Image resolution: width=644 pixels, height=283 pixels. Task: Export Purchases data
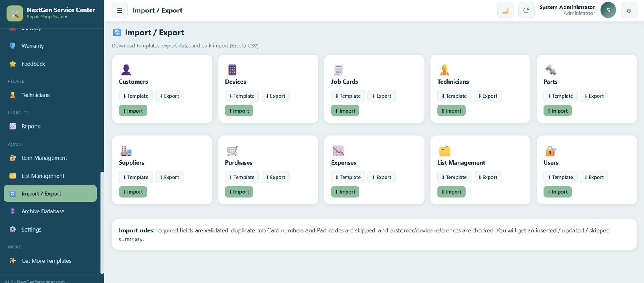pyautogui.click(x=275, y=177)
